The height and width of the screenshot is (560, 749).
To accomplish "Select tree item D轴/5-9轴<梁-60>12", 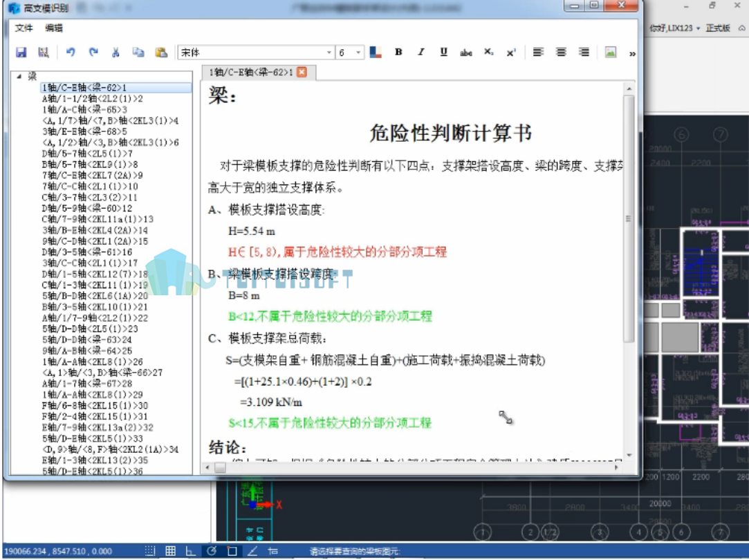I will coord(87,208).
